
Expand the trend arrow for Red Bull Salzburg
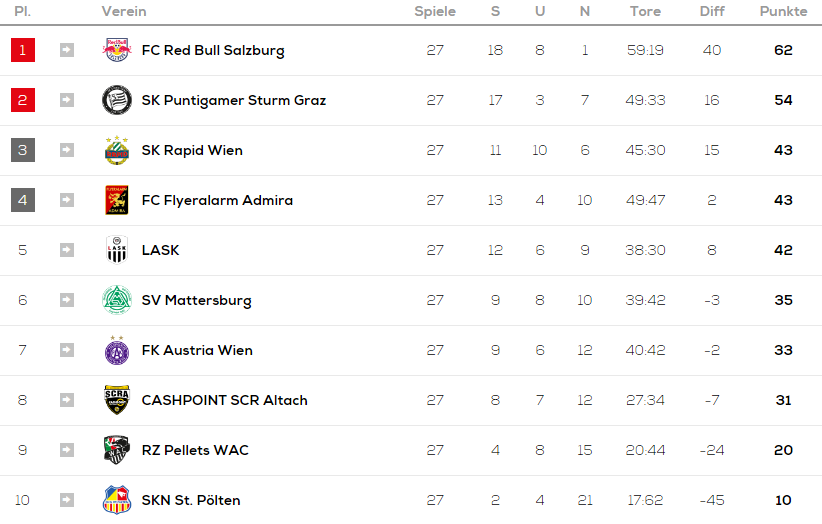(67, 50)
